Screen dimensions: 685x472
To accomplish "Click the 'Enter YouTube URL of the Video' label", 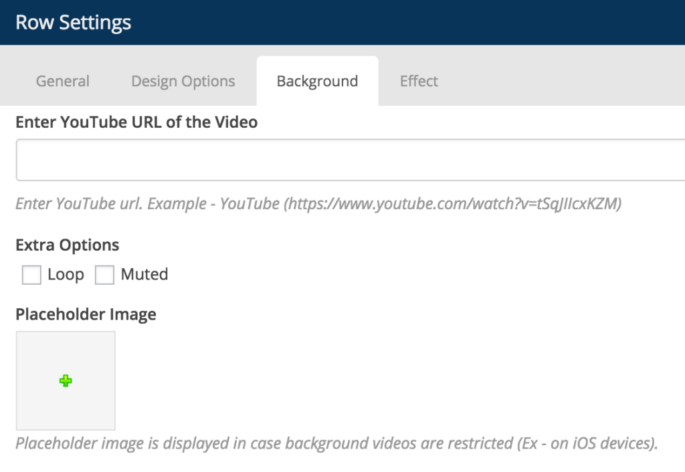I will click(137, 123).
